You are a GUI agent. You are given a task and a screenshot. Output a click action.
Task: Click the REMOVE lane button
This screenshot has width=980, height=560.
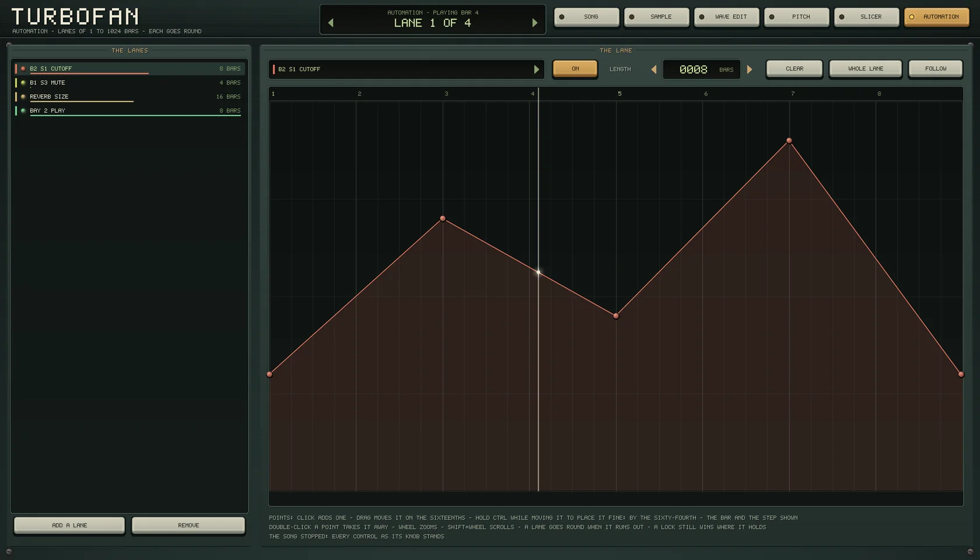[188, 525]
